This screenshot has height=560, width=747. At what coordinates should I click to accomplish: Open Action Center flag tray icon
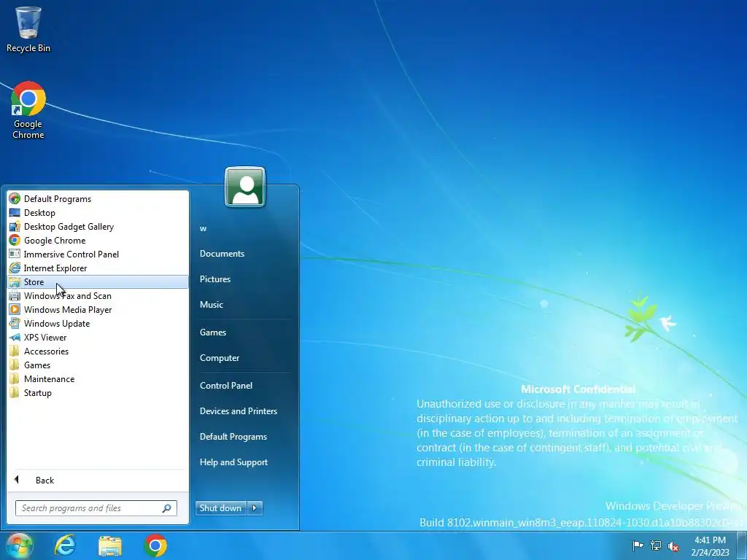(x=638, y=545)
